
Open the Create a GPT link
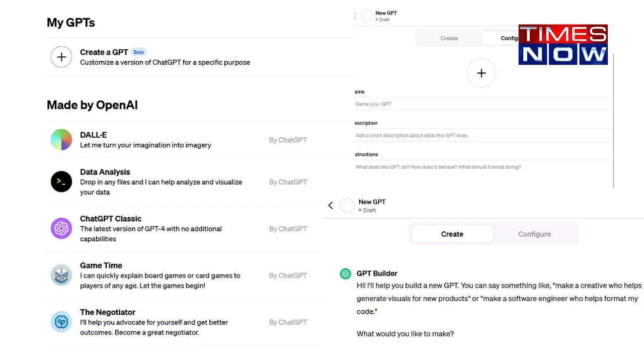pos(104,52)
